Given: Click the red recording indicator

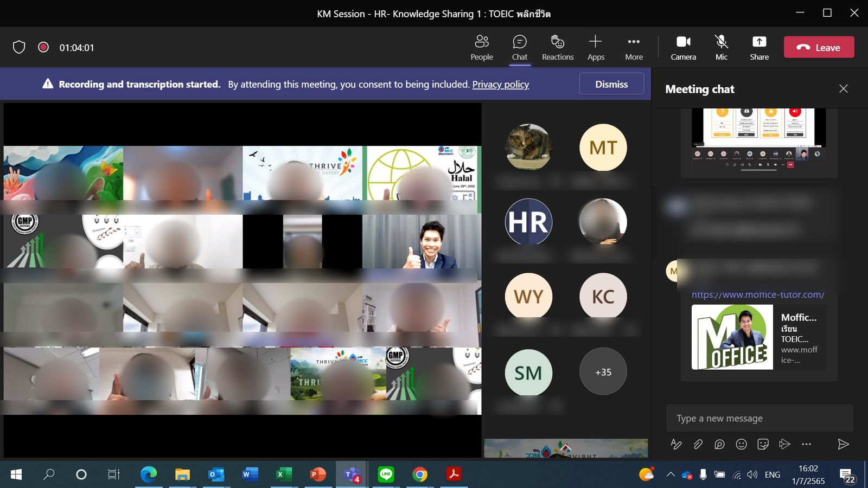Looking at the screenshot, I should 43,47.
